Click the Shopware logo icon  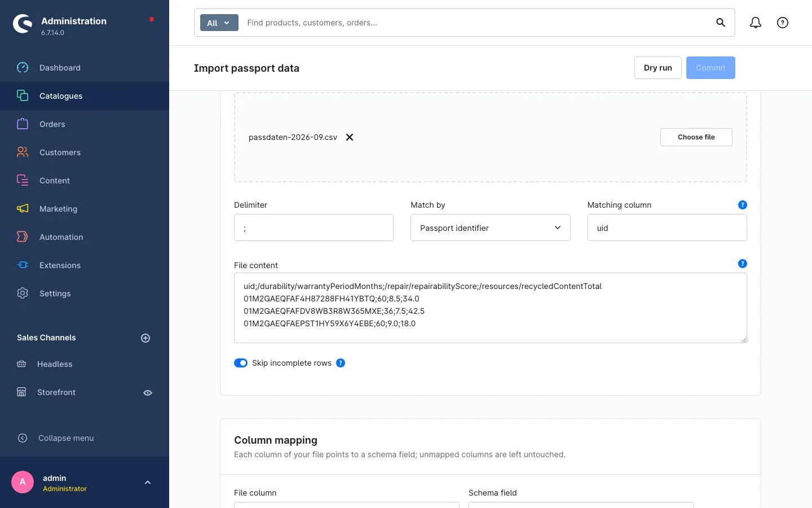[23, 24]
